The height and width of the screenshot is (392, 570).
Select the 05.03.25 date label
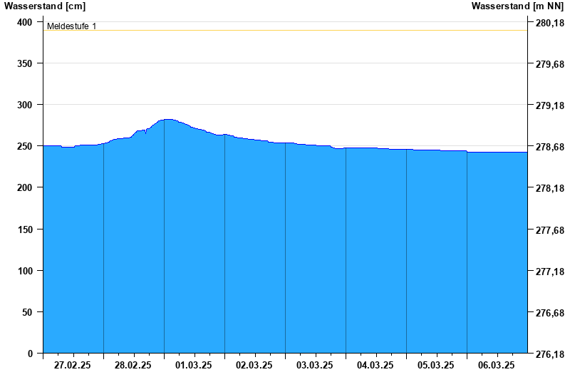click(x=435, y=366)
